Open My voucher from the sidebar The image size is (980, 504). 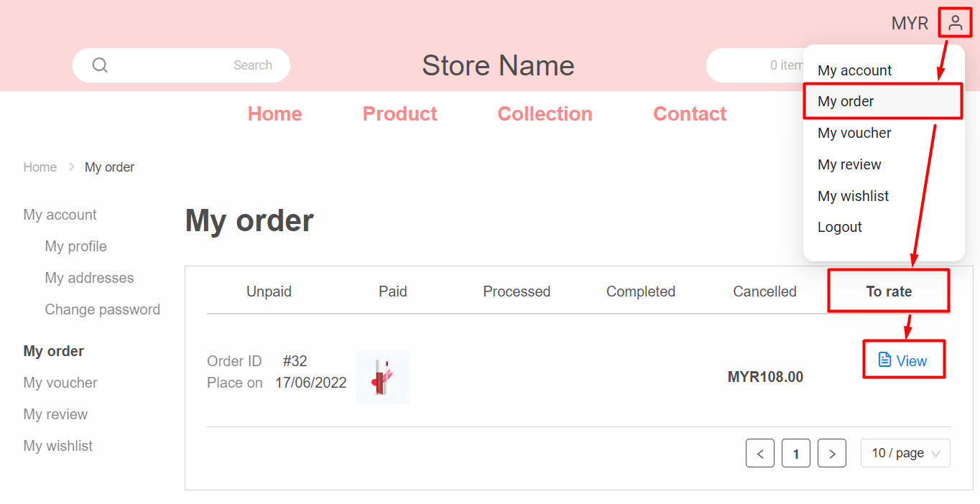(x=60, y=383)
